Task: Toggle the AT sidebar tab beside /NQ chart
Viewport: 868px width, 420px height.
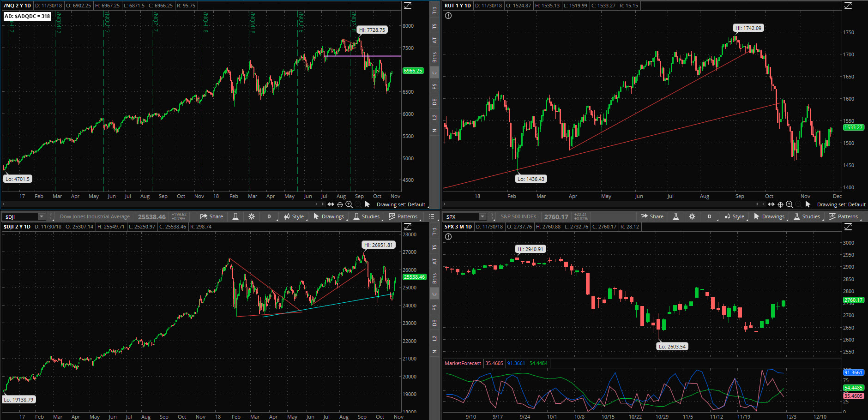Action: pyautogui.click(x=434, y=41)
